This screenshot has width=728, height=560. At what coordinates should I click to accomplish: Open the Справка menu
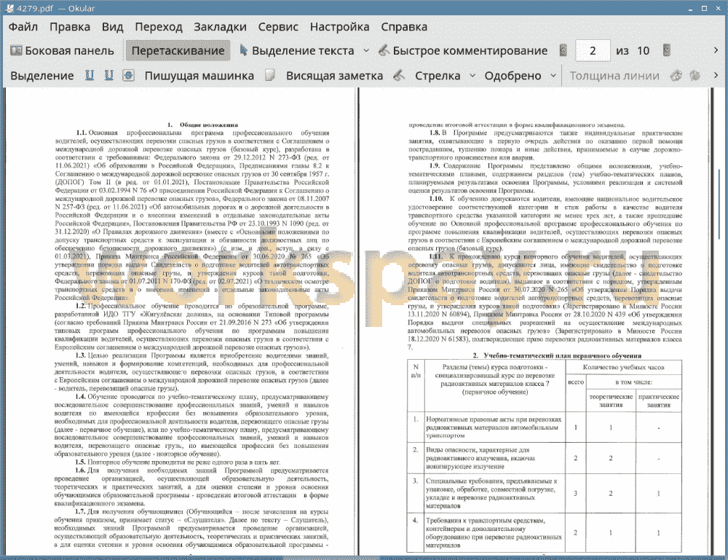tap(404, 26)
